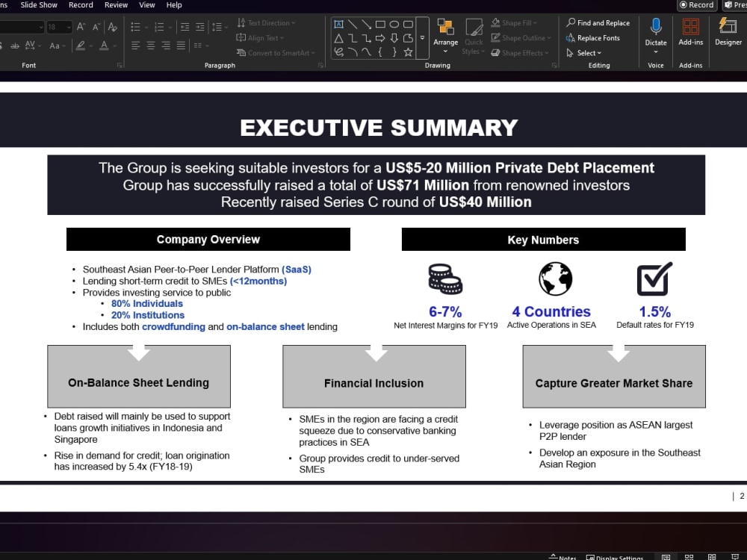Screen dimensions: 747x560
Task: Expand the shapes gallery More button
Action: pos(422,38)
